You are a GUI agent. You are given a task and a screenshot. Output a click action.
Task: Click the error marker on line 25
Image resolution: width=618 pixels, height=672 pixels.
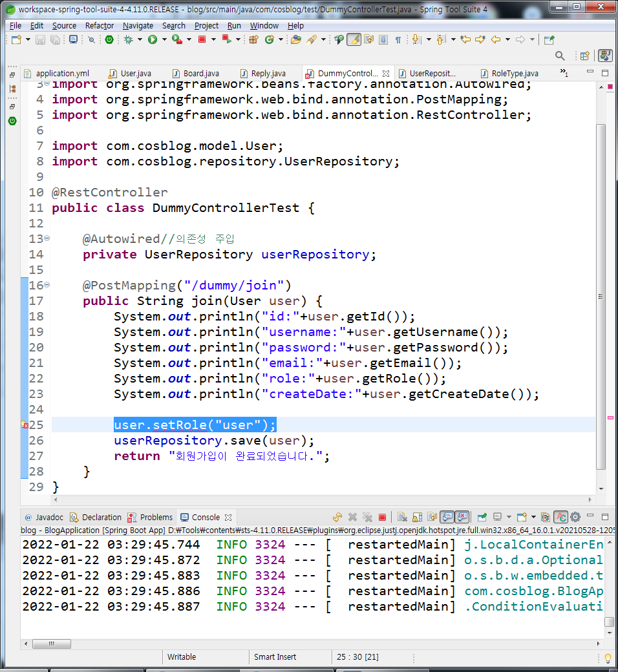click(25, 425)
